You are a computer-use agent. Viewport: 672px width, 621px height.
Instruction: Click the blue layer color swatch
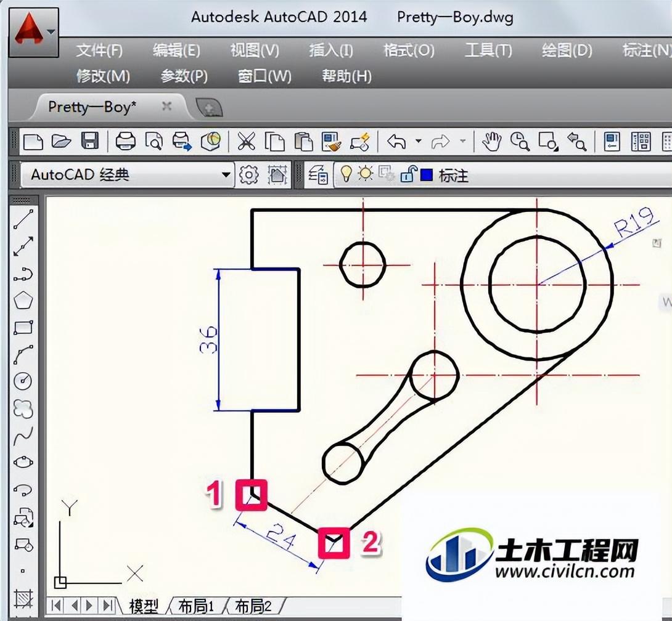pyautogui.click(x=426, y=175)
